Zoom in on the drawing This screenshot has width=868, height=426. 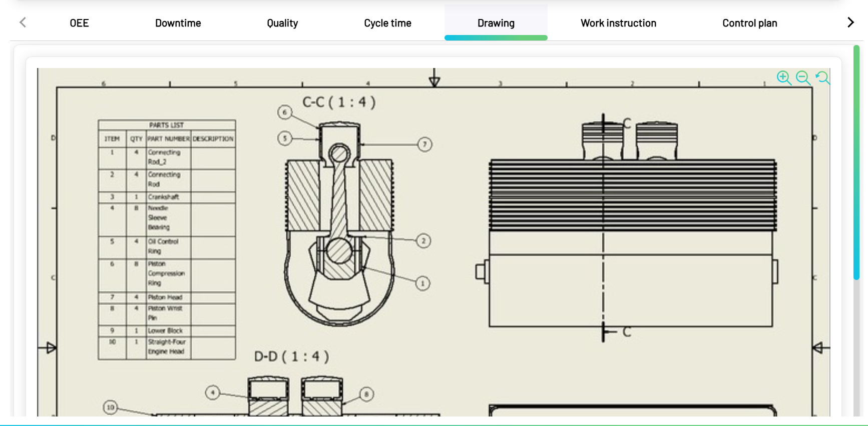click(x=784, y=77)
